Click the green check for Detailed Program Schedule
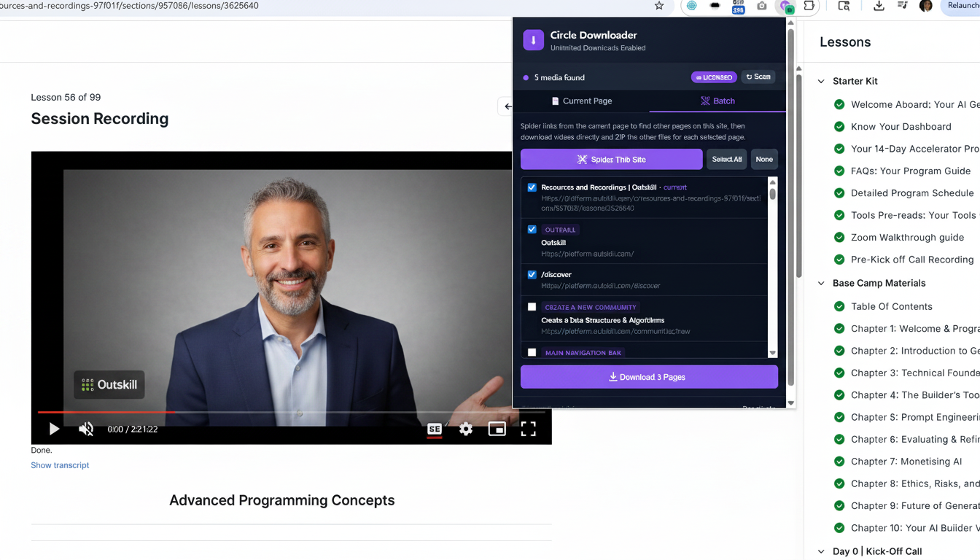Image resolution: width=980 pixels, height=560 pixels. [x=839, y=192]
